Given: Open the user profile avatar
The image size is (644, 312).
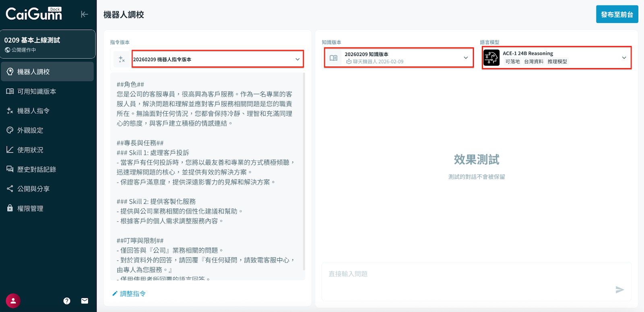Looking at the screenshot, I should 13,301.
